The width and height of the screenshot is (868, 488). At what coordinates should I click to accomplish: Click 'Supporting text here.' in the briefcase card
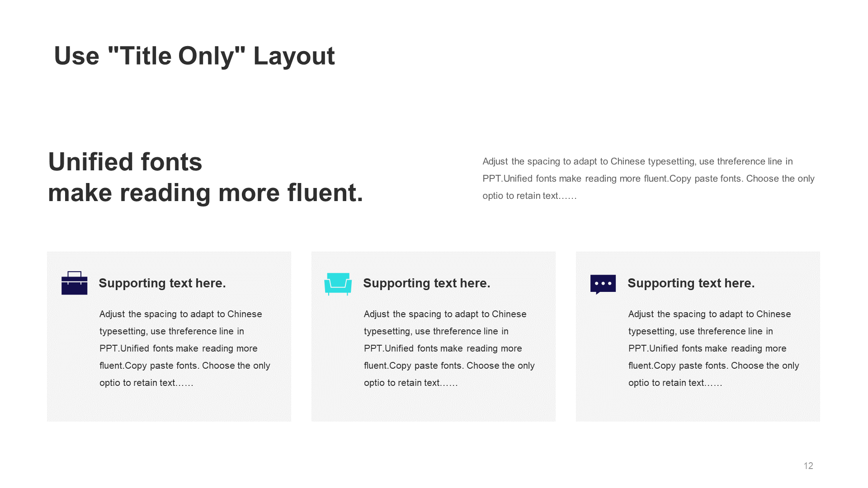click(162, 283)
